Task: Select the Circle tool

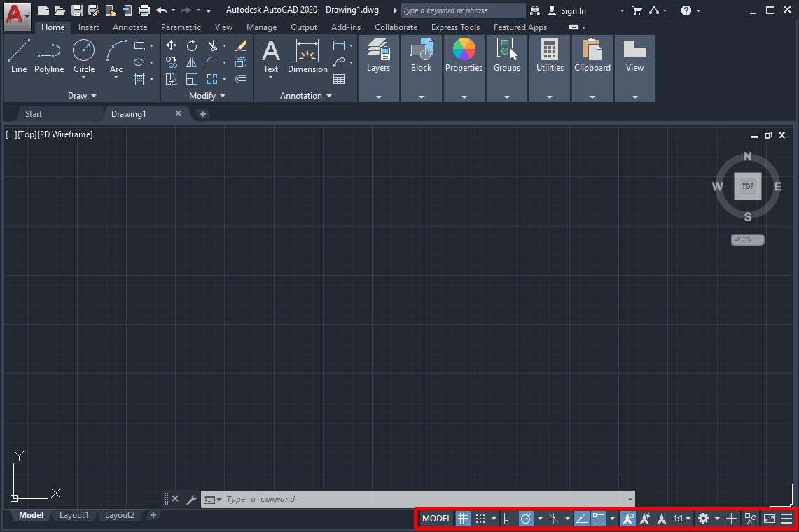Action: [84, 56]
